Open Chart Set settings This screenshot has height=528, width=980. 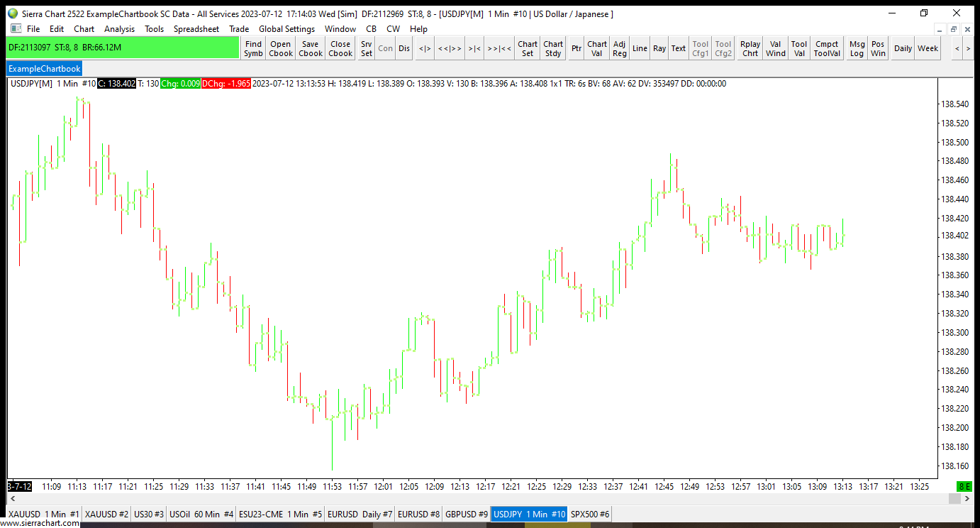click(x=528, y=48)
